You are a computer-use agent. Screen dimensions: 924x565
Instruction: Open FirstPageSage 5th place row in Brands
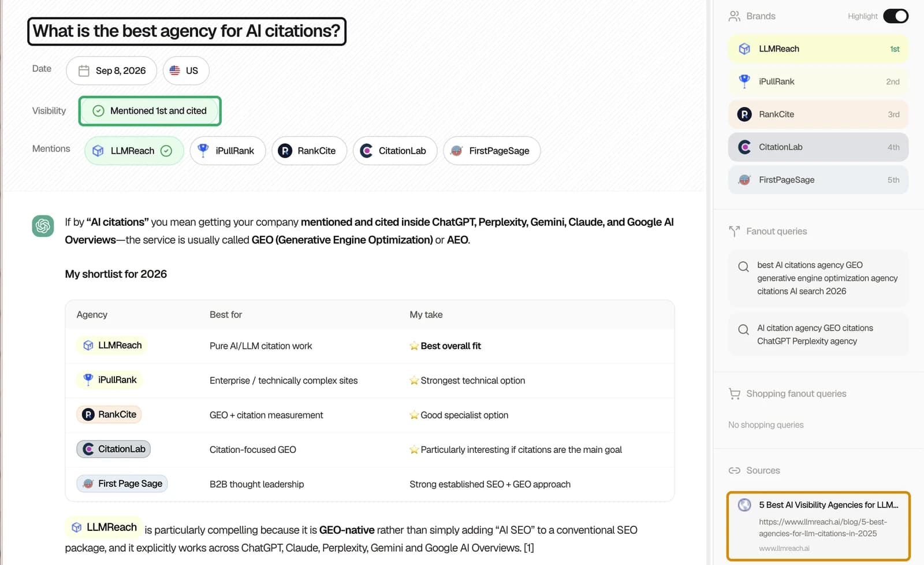click(x=818, y=180)
